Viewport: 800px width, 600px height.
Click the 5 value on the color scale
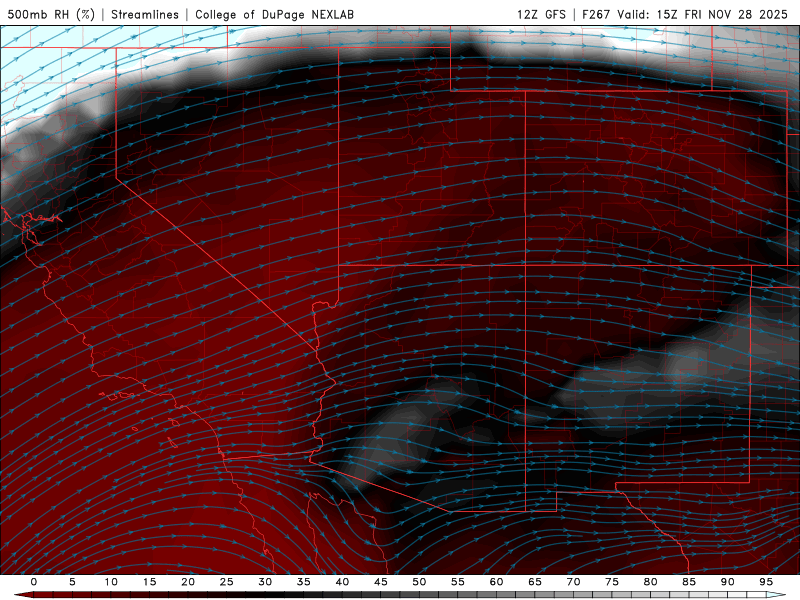click(x=72, y=582)
